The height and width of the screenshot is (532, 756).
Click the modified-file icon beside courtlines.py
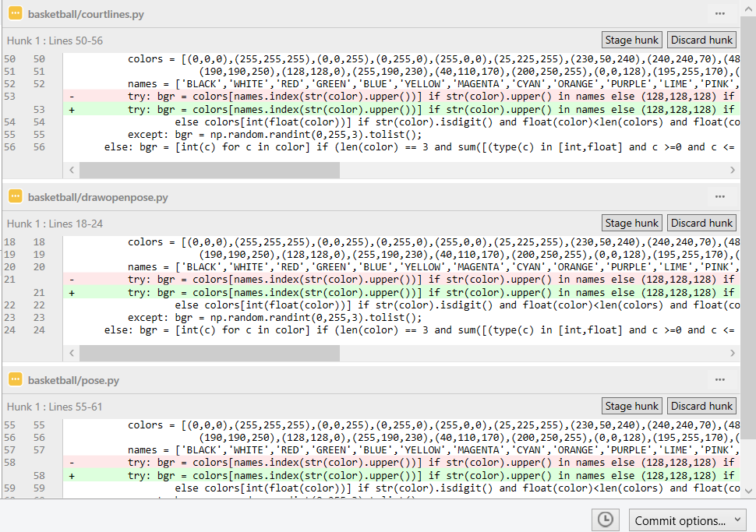point(16,13)
